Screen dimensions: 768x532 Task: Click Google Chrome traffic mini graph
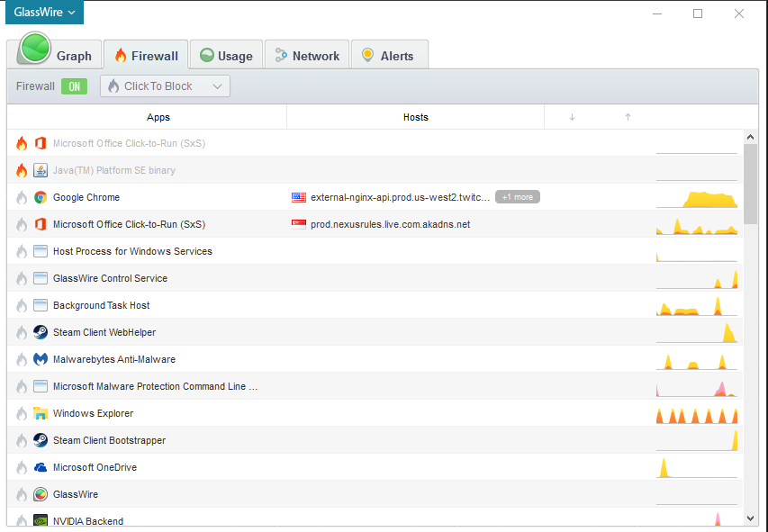click(x=697, y=198)
